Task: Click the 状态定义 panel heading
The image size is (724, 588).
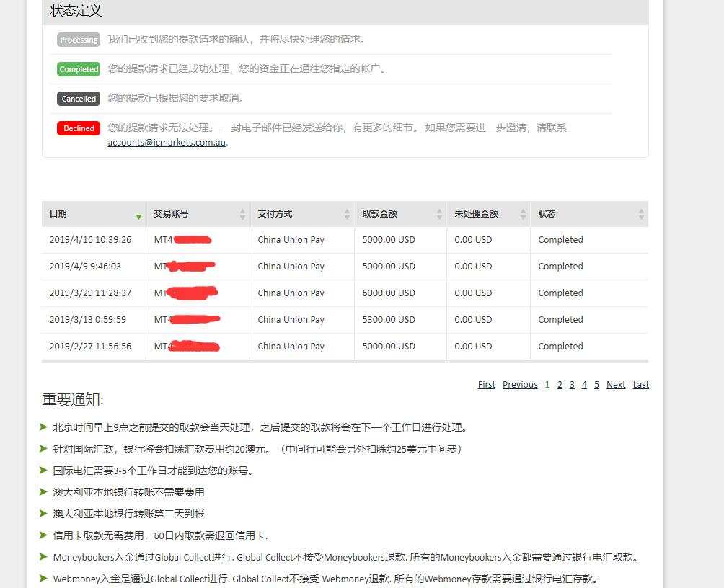Action: 76,11
